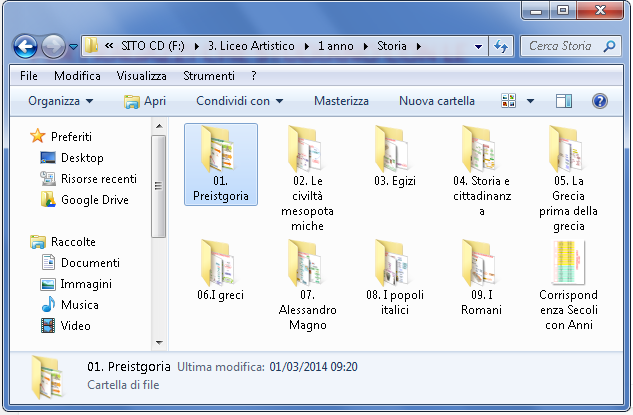
Task: Select the Corrispondenza Secoli con Anni file
Action: [568, 285]
